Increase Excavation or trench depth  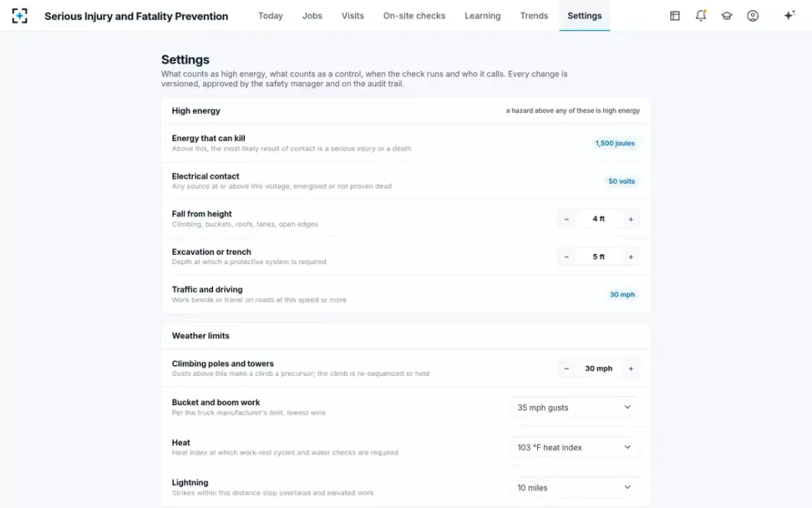pos(631,257)
